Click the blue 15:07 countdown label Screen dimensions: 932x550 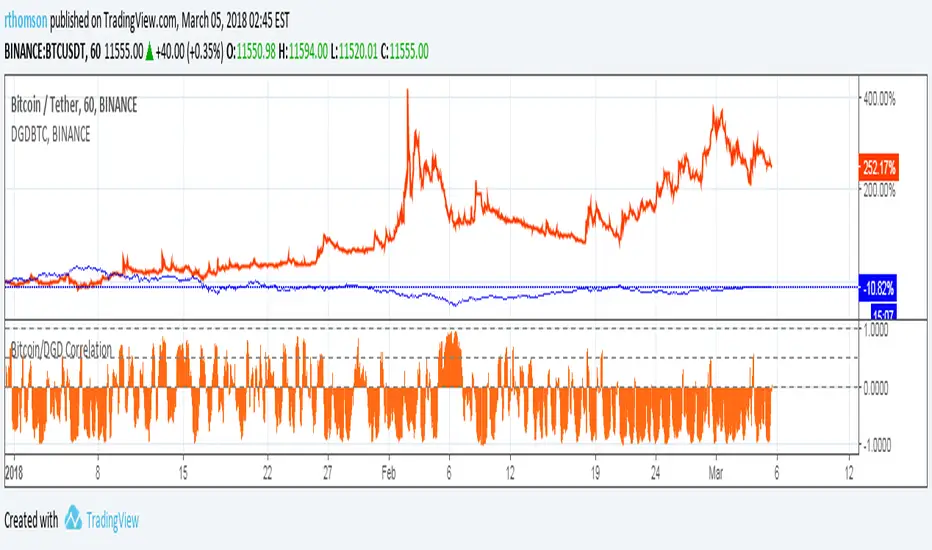[883, 313]
